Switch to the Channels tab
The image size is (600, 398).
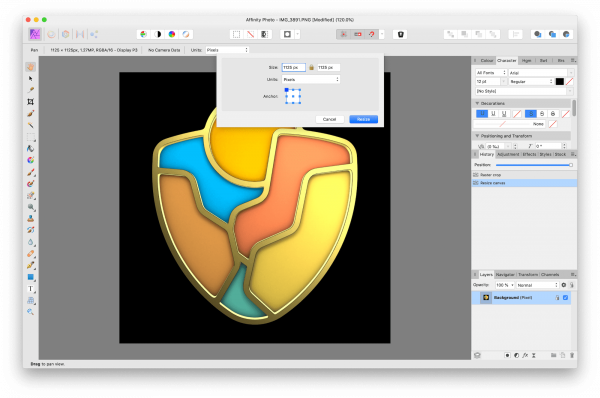coord(550,274)
